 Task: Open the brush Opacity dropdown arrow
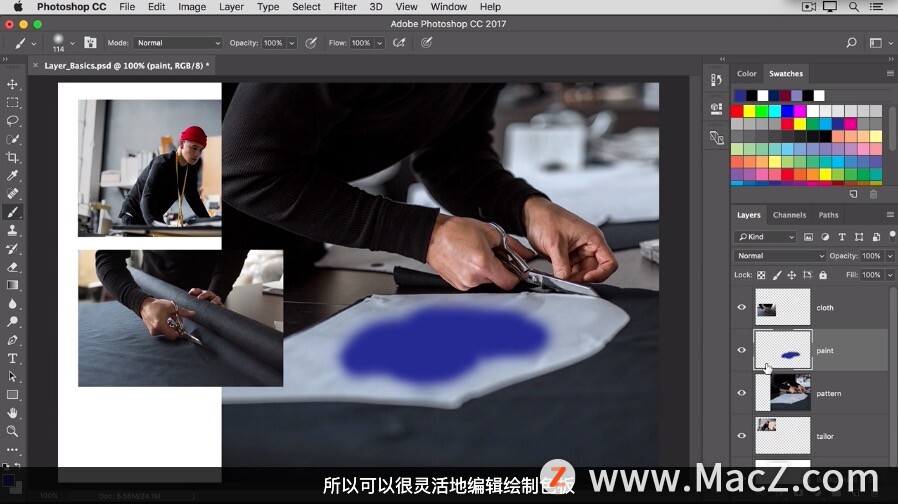click(x=292, y=43)
